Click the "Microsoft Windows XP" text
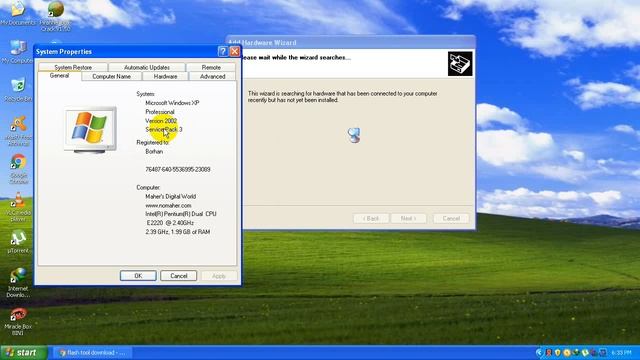 pyautogui.click(x=172, y=103)
